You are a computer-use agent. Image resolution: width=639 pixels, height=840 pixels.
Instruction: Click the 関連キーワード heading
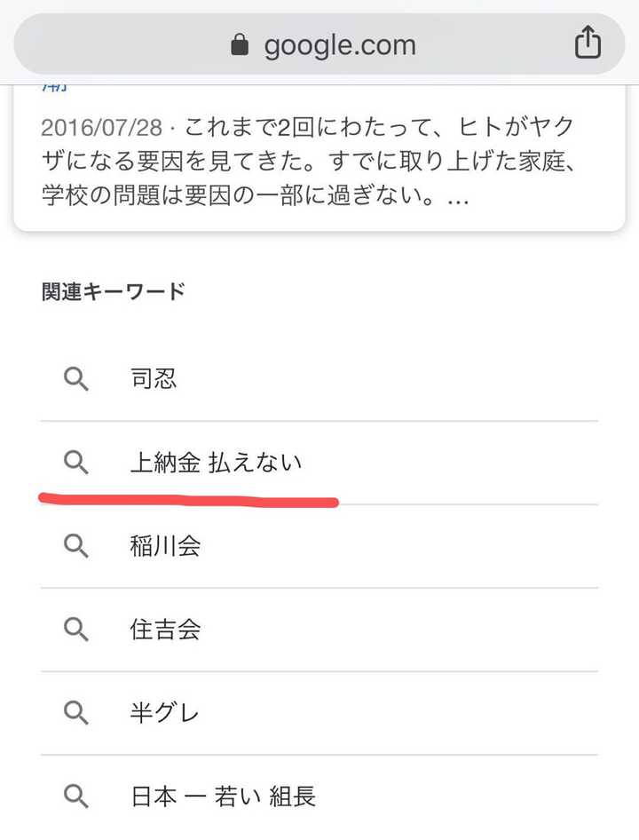click(113, 292)
